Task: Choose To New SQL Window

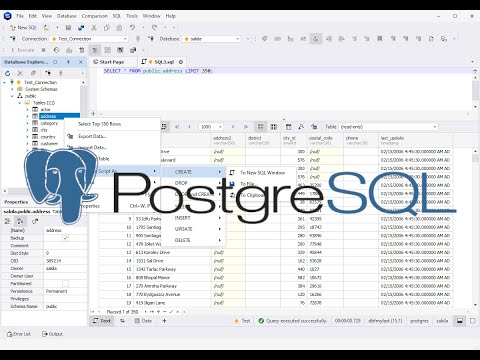Action: 262,173
